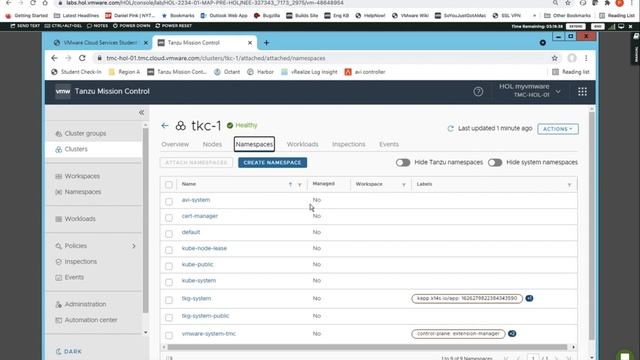Toggle Hide system namespaces switch
Viewport: 640px width, 360px height.
coord(495,162)
